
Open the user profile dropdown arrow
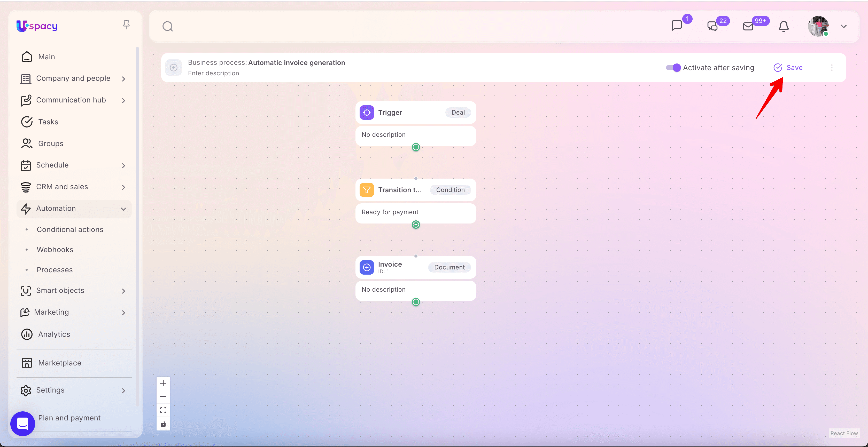click(843, 26)
